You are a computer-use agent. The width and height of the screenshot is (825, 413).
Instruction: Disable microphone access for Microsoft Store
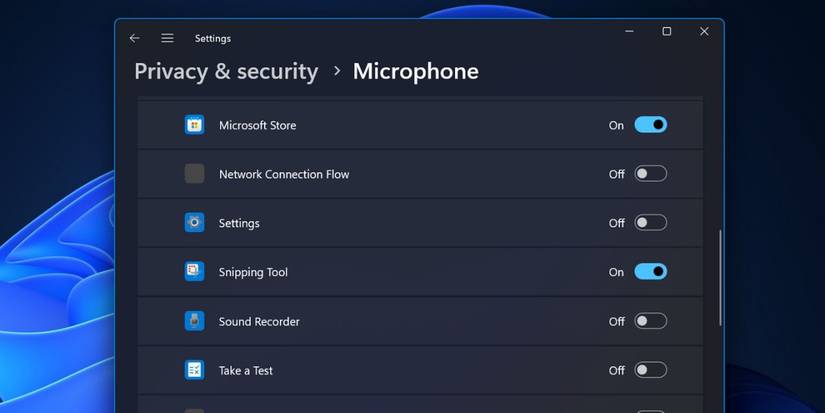pyautogui.click(x=650, y=125)
